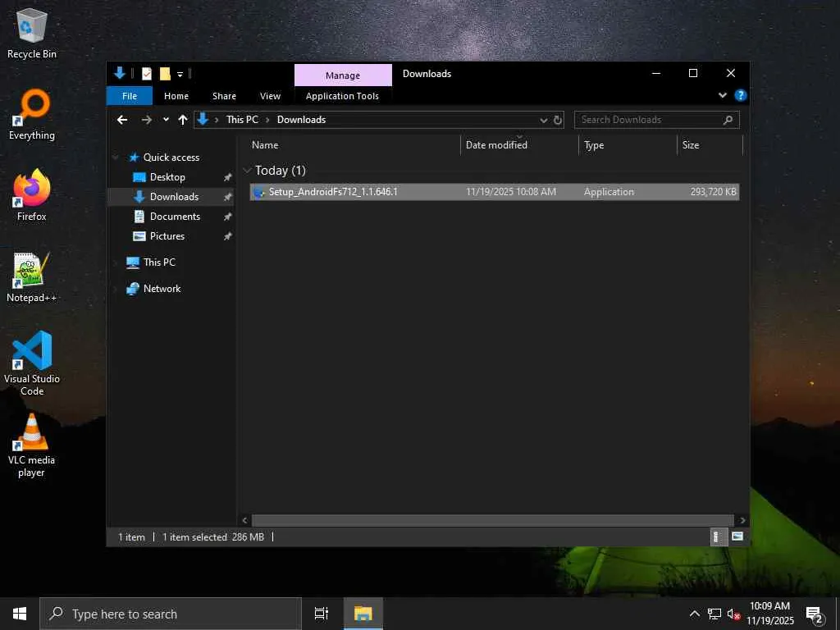Click the muted volume tray icon
The width and height of the screenshot is (840, 630).
pos(733,614)
